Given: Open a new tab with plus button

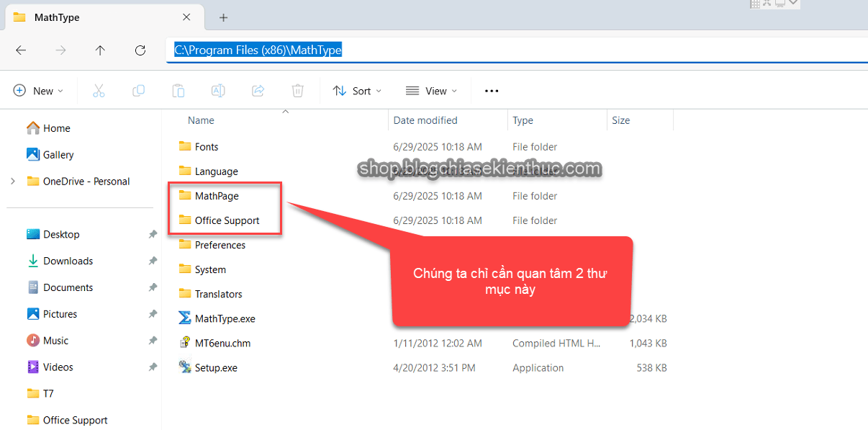Looking at the screenshot, I should pos(223,17).
